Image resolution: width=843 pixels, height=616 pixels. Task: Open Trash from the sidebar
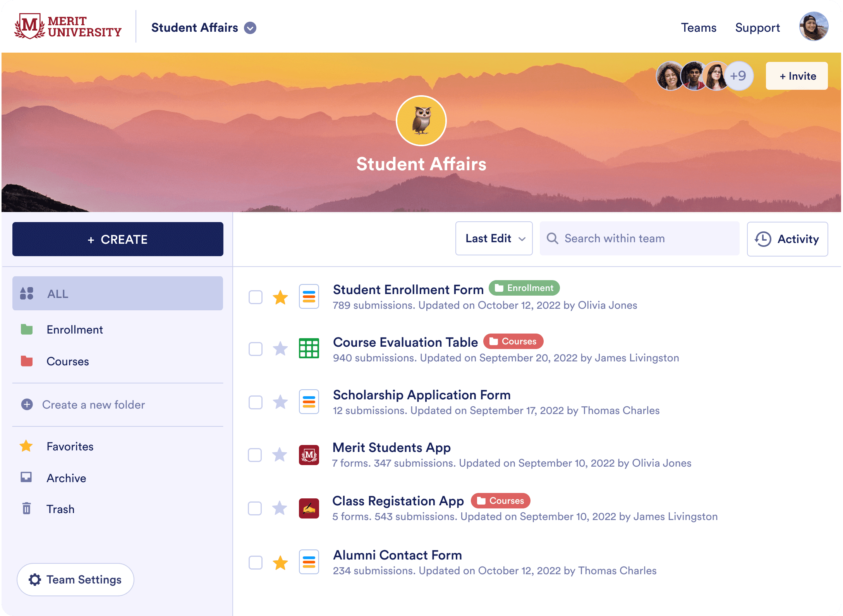pyautogui.click(x=60, y=509)
